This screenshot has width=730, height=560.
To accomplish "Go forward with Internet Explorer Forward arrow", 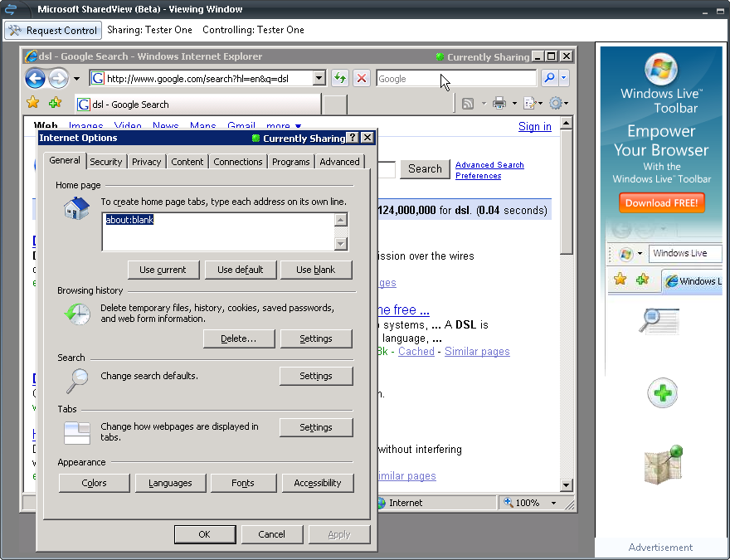I will 59,78.
